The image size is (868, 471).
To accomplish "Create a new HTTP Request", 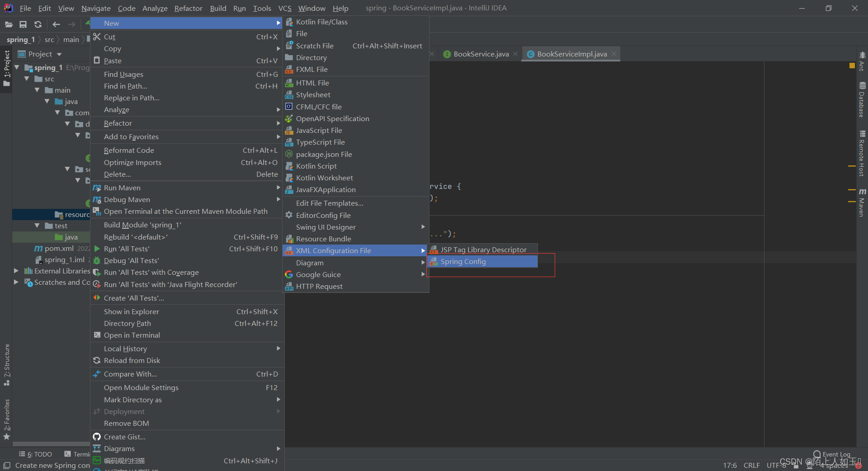I will [356, 286].
